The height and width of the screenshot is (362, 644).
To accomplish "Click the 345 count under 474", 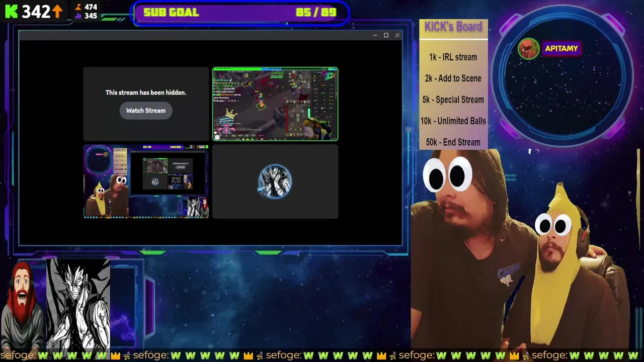I will tap(91, 16).
